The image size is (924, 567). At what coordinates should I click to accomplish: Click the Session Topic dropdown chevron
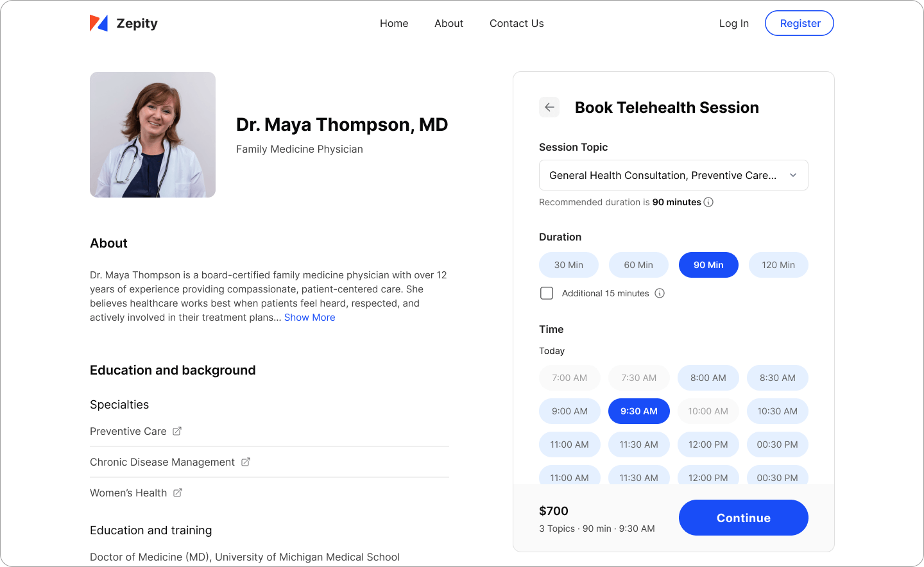tap(793, 174)
